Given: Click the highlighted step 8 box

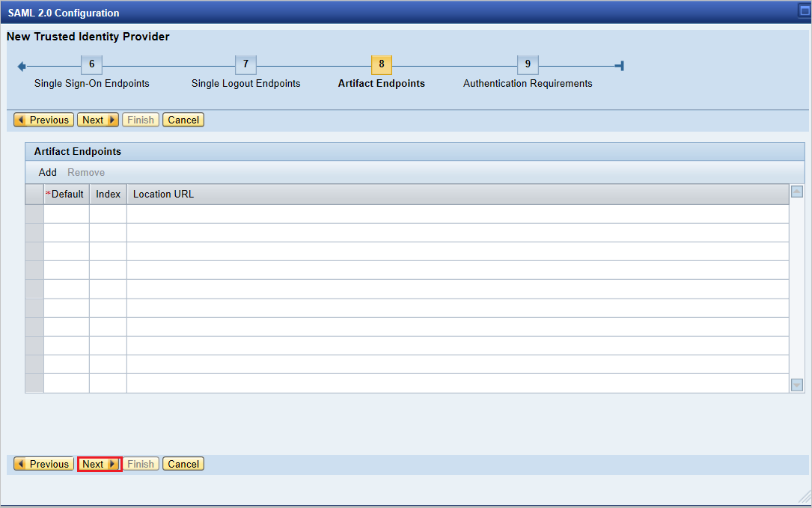Looking at the screenshot, I should pyautogui.click(x=381, y=64).
